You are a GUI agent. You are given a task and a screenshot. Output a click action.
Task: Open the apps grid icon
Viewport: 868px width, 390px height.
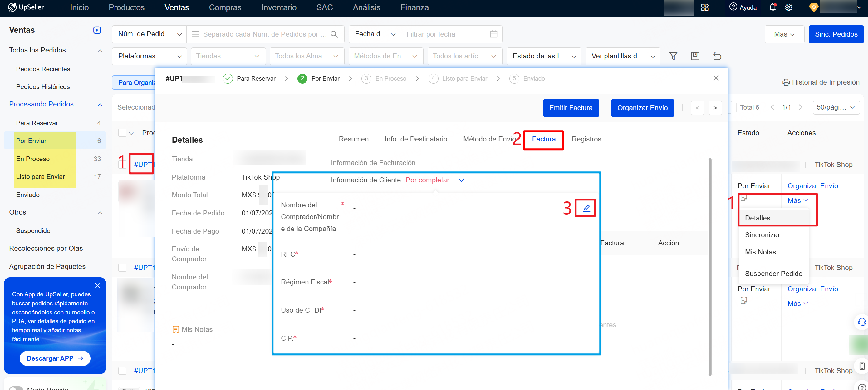[704, 7]
